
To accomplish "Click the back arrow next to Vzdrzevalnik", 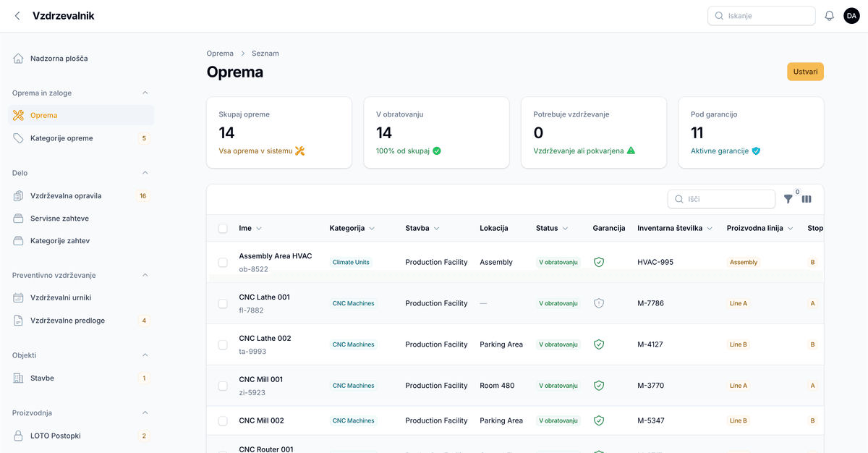I will 17,16.
